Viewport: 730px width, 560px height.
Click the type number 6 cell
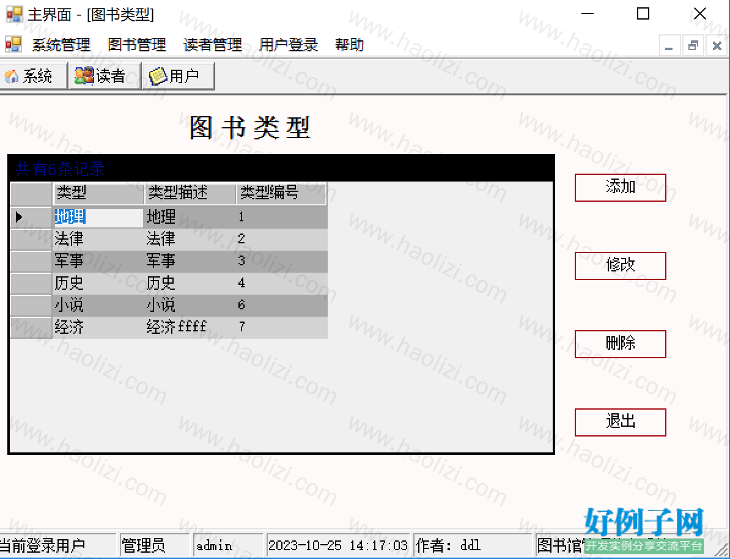[281, 305]
